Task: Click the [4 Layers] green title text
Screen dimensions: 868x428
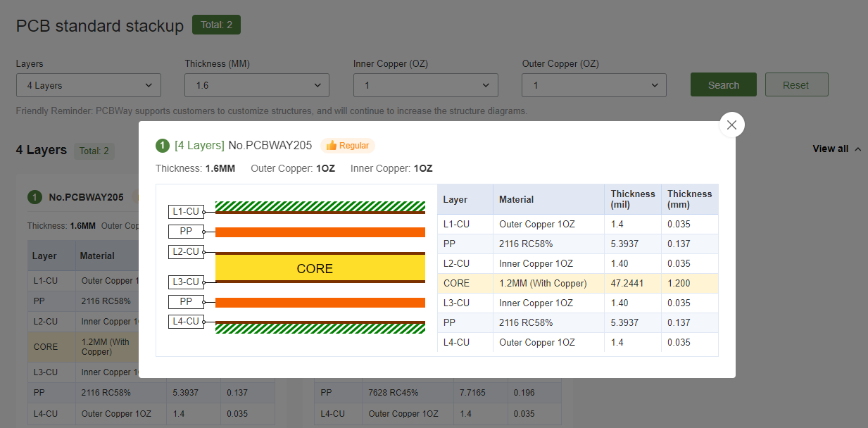Action: pyautogui.click(x=199, y=146)
